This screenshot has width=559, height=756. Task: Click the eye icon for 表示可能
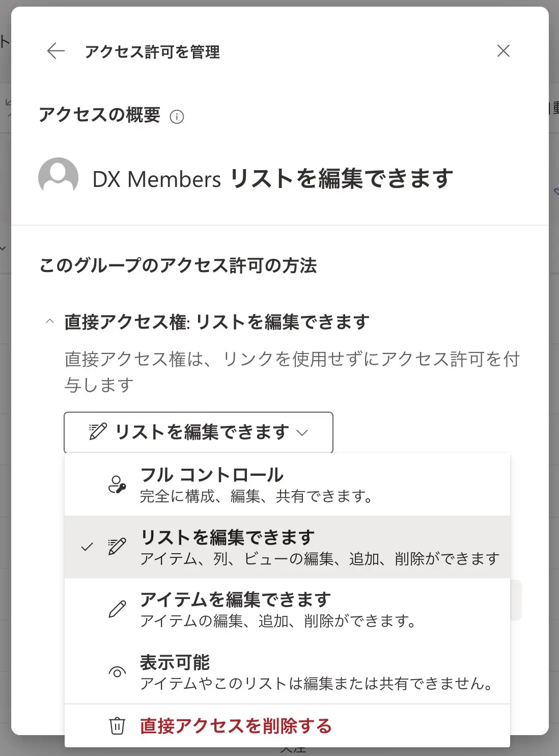pos(117,672)
